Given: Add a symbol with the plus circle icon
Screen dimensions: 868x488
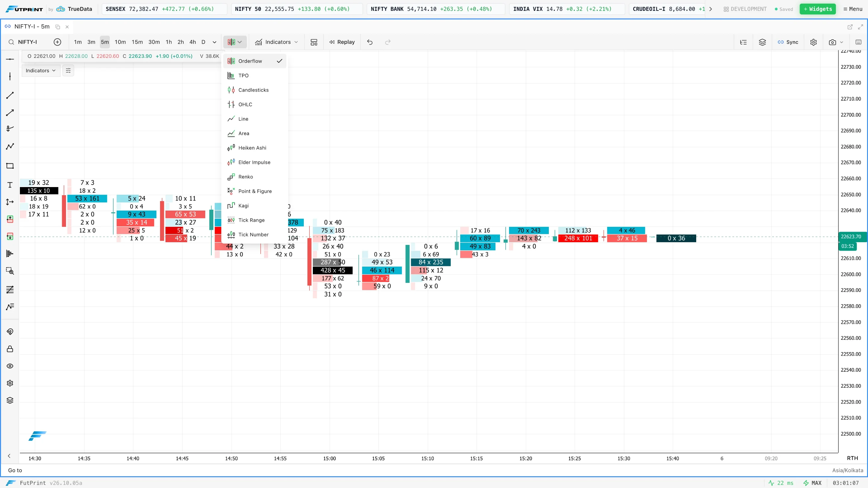Looking at the screenshot, I should (x=57, y=42).
